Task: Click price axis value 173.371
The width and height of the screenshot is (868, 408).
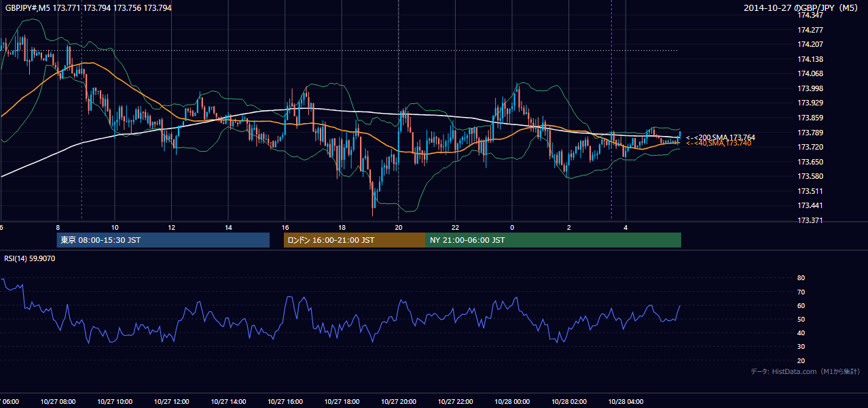Action: 810,220
